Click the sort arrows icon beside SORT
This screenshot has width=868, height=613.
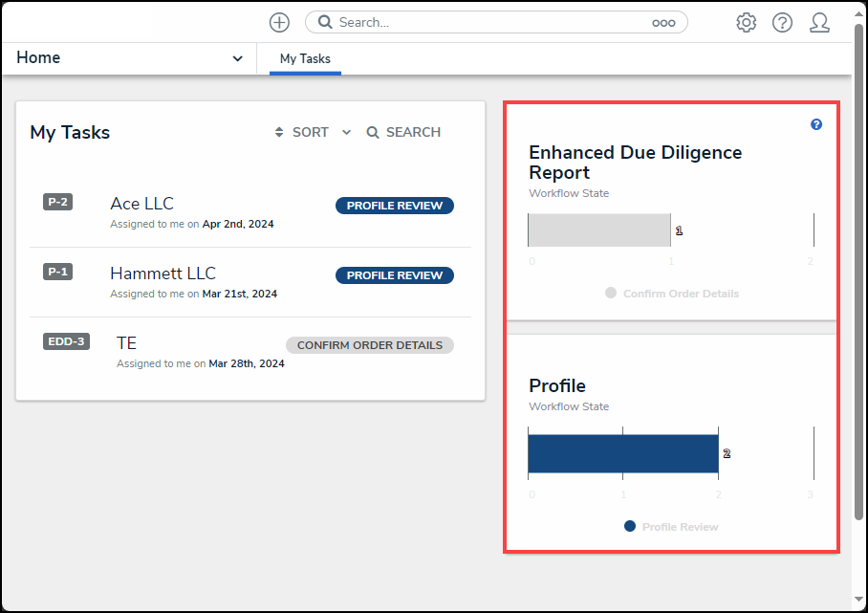[x=279, y=132]
